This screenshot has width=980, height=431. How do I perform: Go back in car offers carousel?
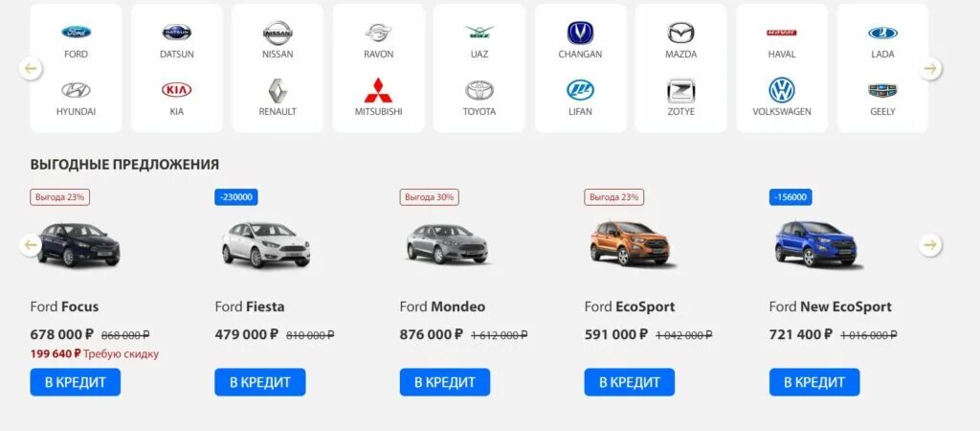pos(31,244)
